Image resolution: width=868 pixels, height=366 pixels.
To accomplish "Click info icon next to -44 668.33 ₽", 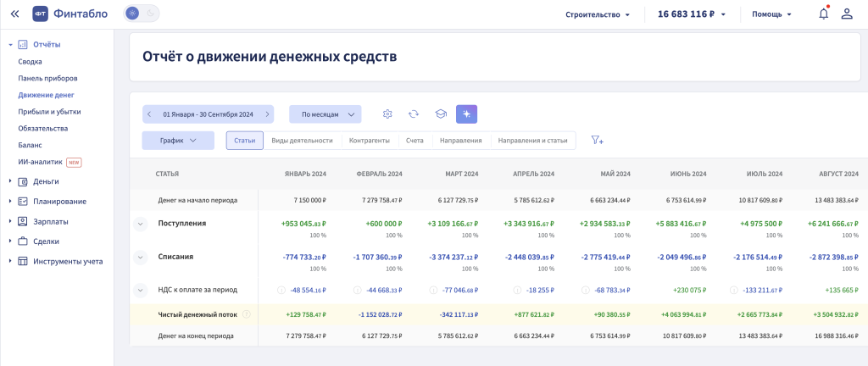I will coord(357,290).
